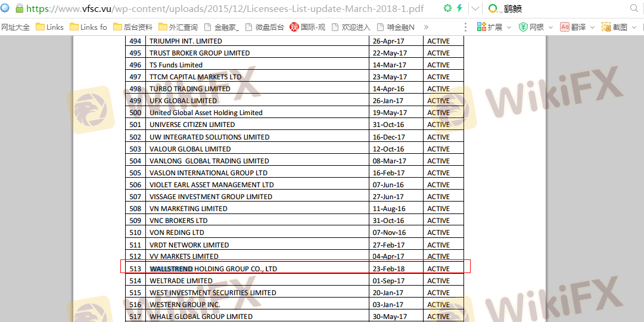Open the 外汇查询 bookmark folder

click(178, 27)
